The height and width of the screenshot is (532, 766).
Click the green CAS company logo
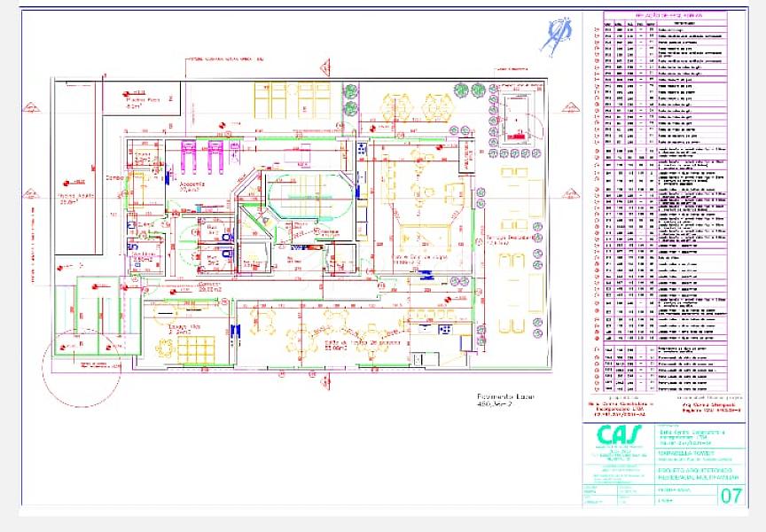(x=620, y=435)
